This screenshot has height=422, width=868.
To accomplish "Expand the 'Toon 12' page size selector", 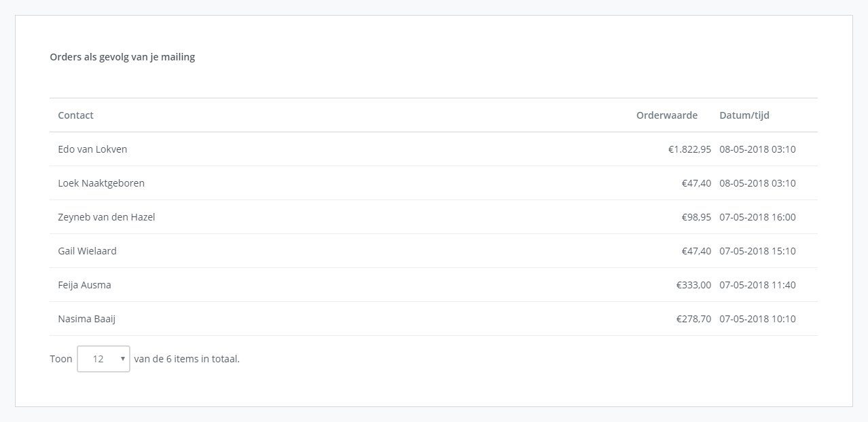I will (103, 358).
